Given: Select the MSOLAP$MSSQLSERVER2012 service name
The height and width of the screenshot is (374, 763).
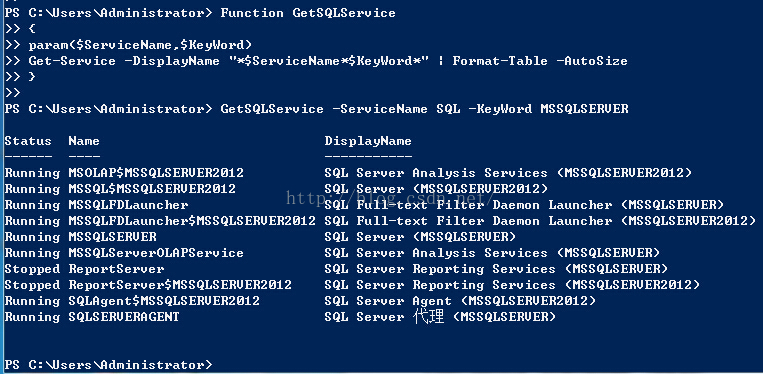Looking at the screenshot, I should pos(156,173).
